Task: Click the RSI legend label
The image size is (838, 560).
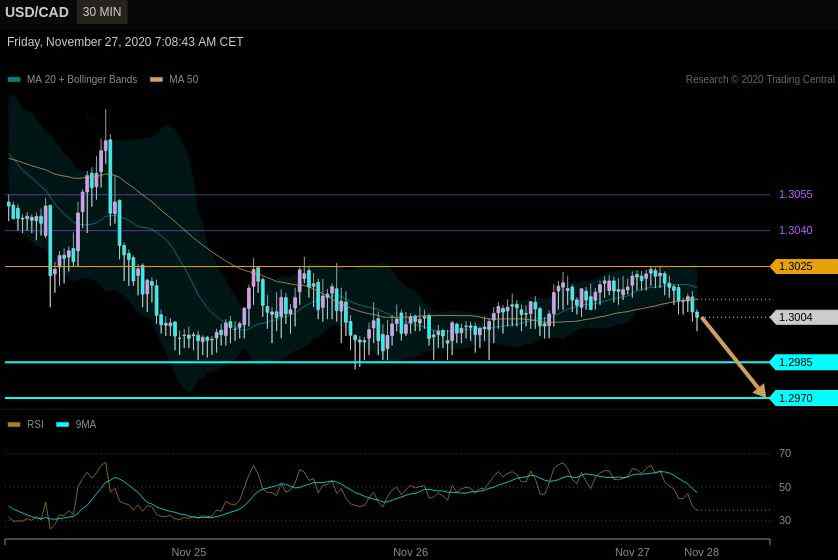Action: 35,425
